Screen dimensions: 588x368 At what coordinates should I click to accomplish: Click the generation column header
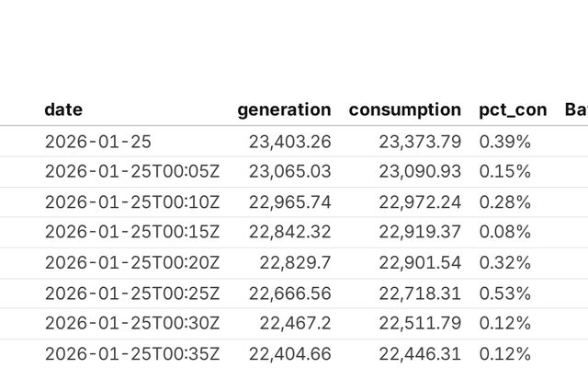284,109
